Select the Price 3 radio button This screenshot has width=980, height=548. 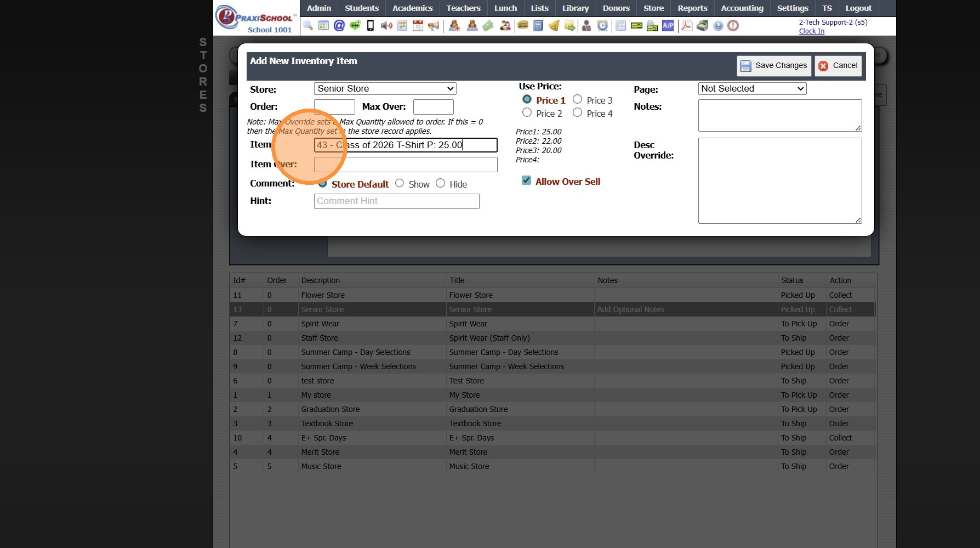pos(577,99)
